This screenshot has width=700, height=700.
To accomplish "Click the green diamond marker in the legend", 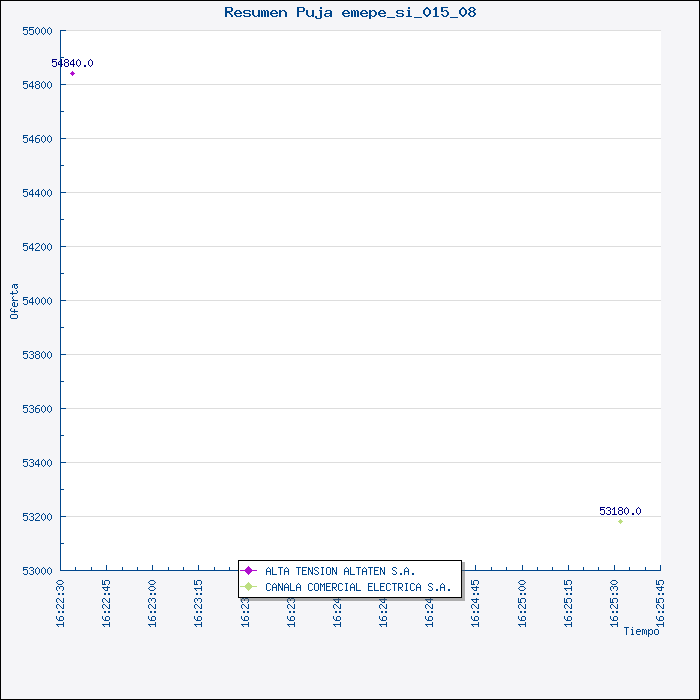I will click(x=249, y=587).
